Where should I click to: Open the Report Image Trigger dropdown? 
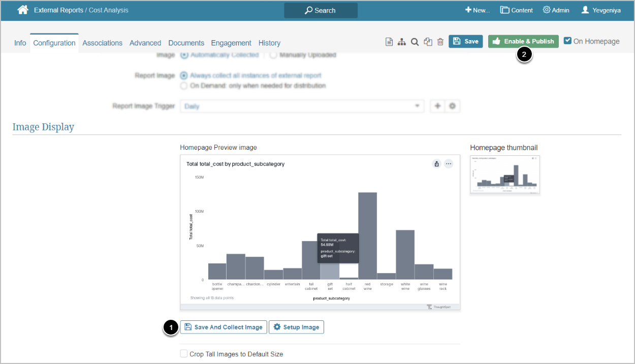click(x=302, y=106)
